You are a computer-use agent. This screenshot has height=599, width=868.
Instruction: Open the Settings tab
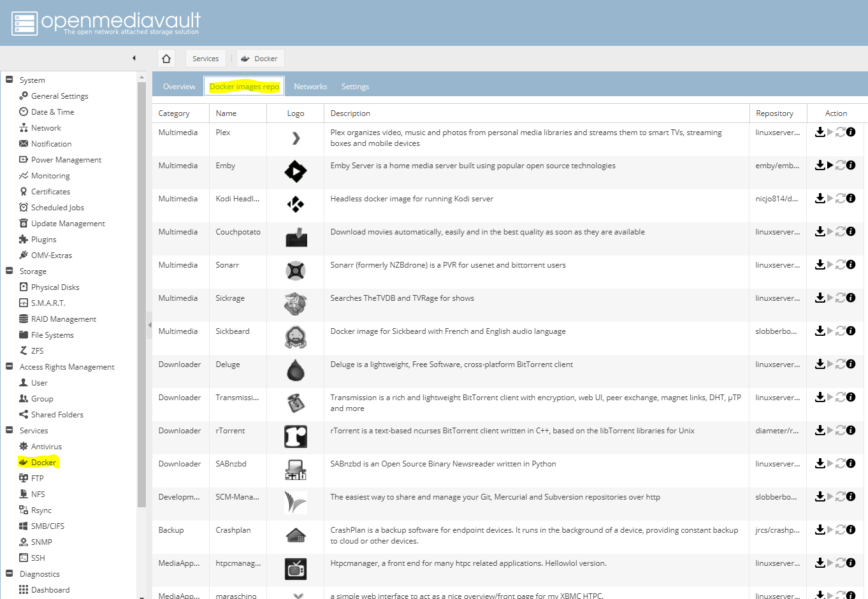click(x=355, y=87)
